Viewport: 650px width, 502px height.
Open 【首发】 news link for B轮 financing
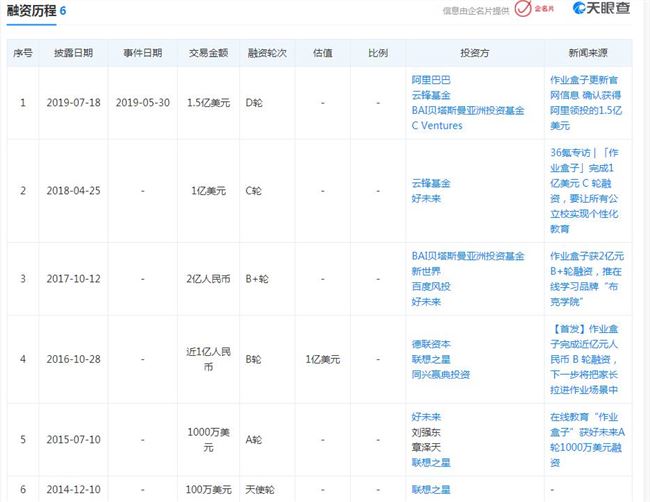(584, 359)
